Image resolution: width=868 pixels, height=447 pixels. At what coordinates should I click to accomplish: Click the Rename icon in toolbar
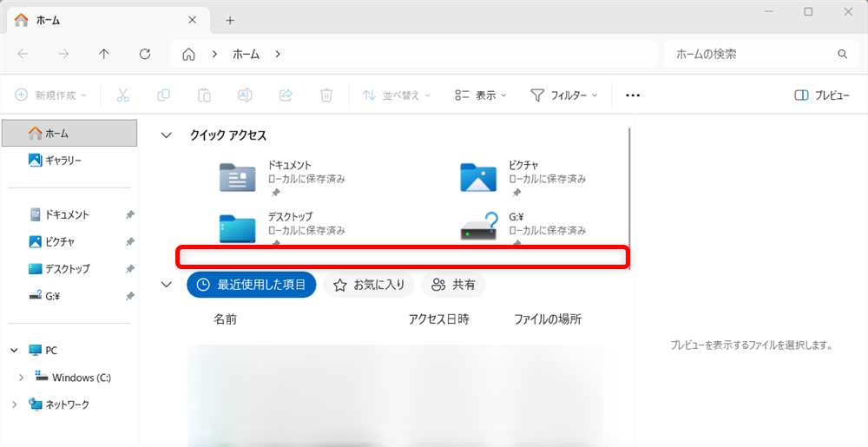click(245, 95)
